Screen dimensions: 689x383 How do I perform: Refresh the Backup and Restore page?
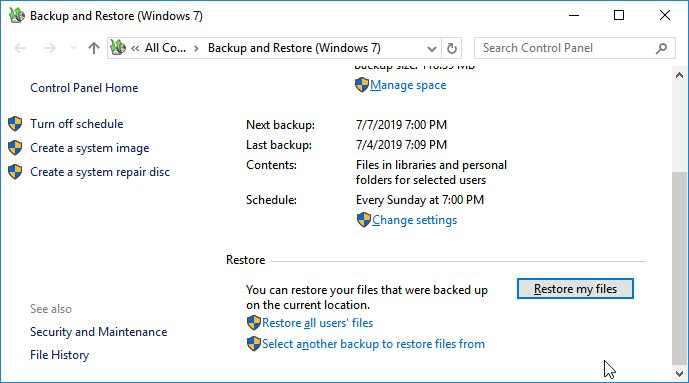[451, 48]
